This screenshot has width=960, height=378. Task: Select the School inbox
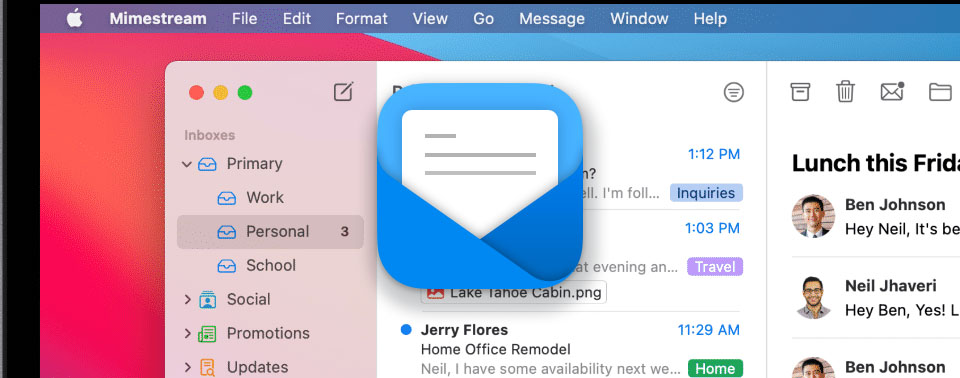(271, 266)
